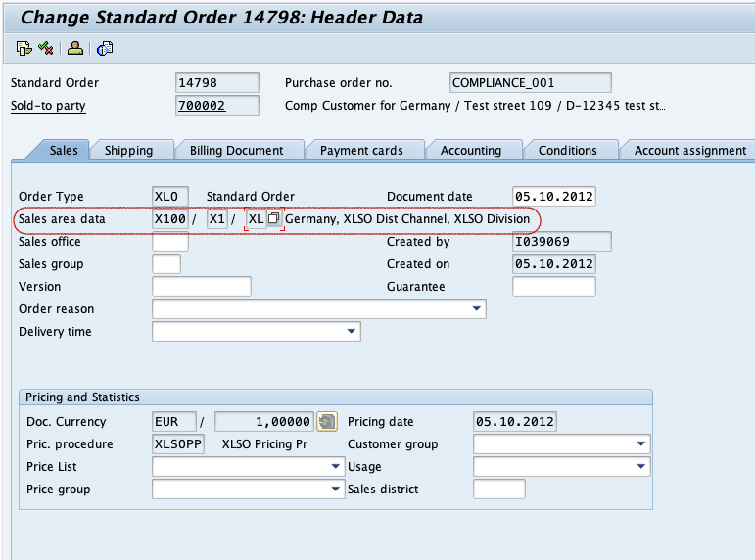Open the Price List dropdown
Viewport: 755px width, 560px height.
(336, 467)
